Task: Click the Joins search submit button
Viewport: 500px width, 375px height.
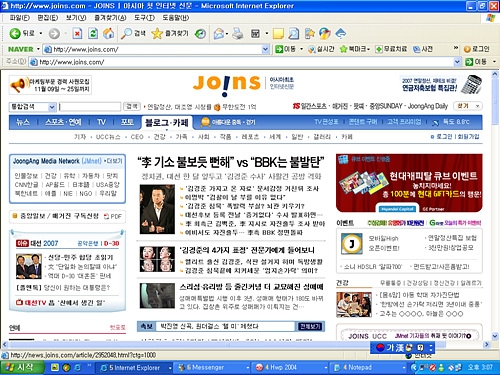Action: pos(132,106)
